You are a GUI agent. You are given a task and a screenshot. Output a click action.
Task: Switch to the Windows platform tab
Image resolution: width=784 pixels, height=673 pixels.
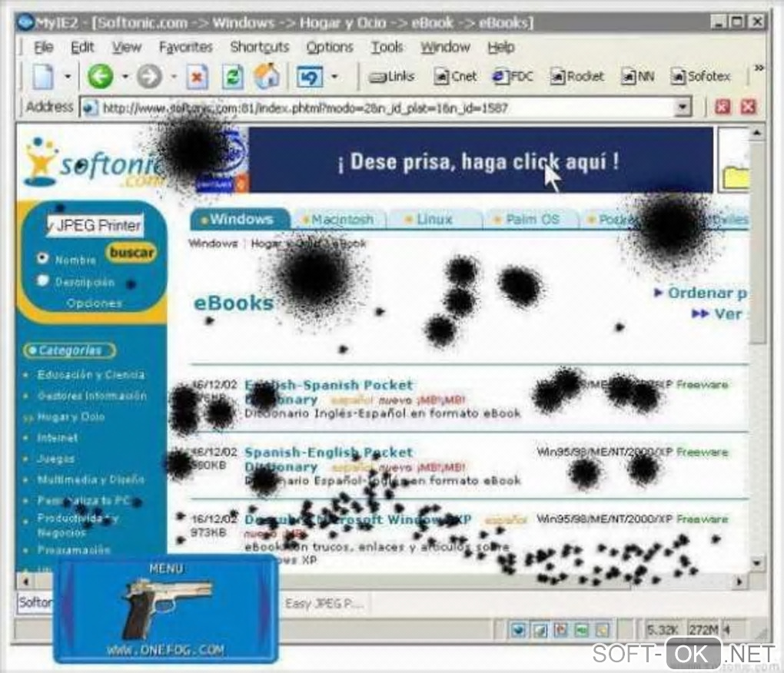pyautogui.click(x=239, y=219)
